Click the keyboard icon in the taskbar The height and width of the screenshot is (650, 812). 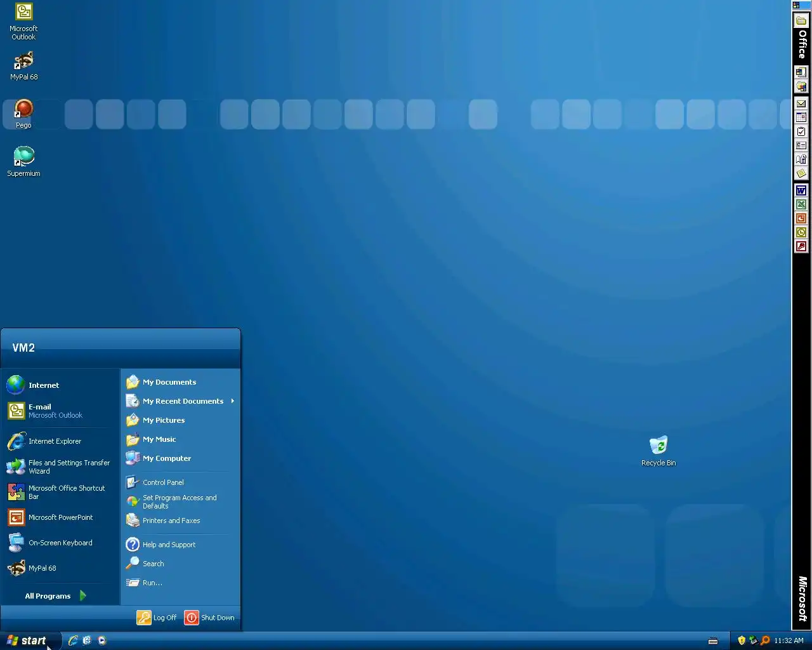coord(713,640)
